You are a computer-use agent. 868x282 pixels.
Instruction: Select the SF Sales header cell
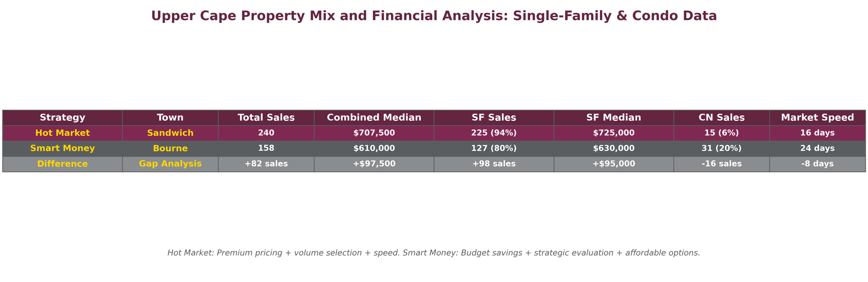pyautogui.click(x=494, y=118)
